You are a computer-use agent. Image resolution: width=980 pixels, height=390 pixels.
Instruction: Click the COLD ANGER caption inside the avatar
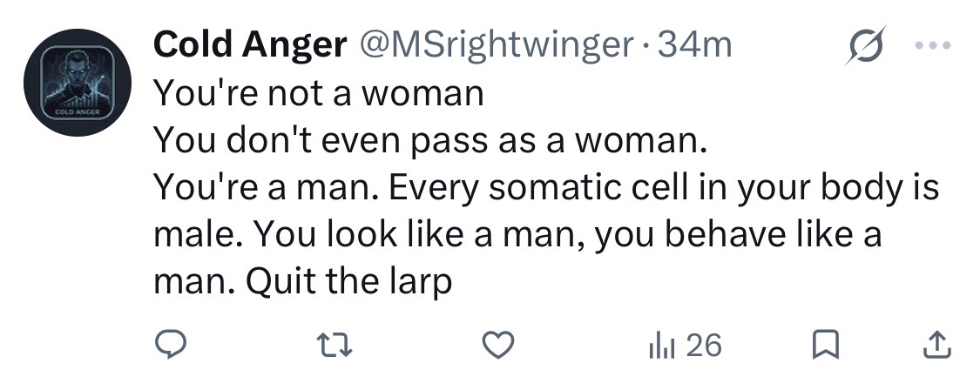(x=78, y=112)
